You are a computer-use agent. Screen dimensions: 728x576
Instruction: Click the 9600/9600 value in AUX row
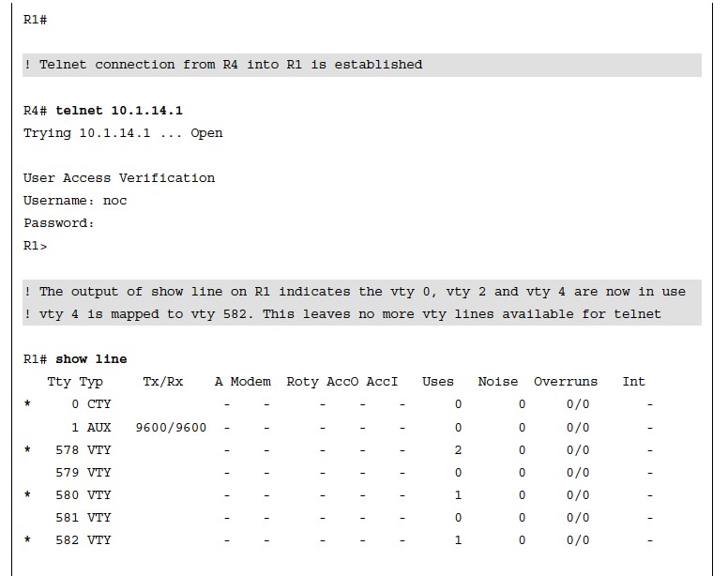(172, 427)
